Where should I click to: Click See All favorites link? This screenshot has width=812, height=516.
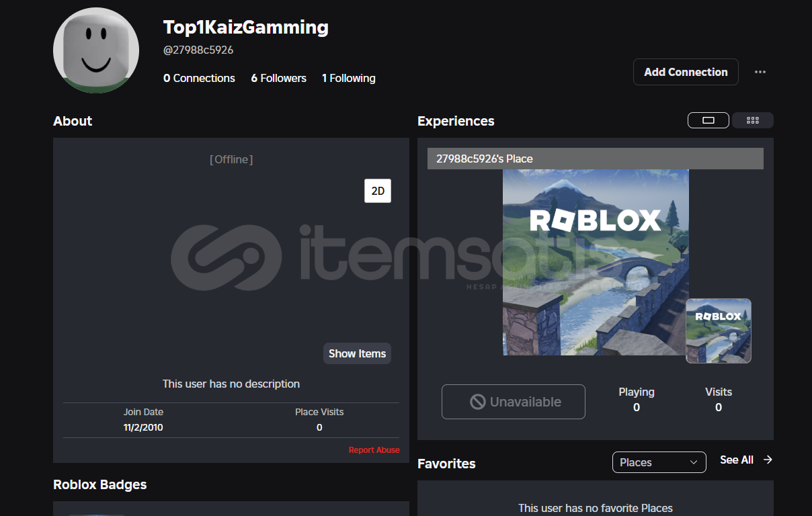737,460
